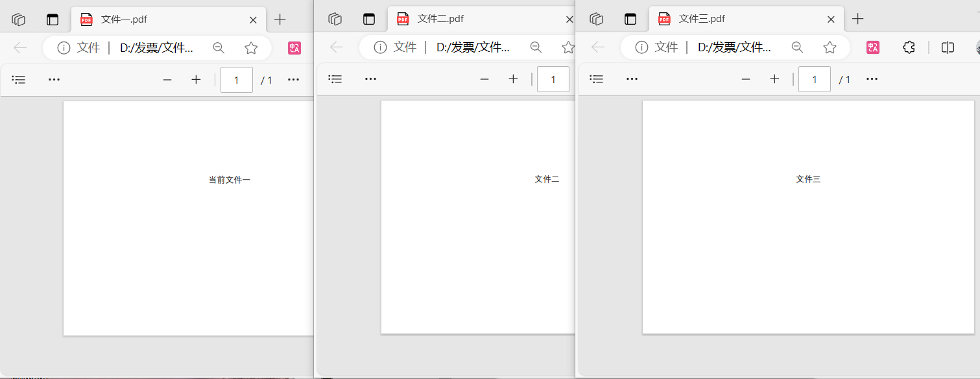Zoom in the PDF using plus in 文件二

pos(513,79)
